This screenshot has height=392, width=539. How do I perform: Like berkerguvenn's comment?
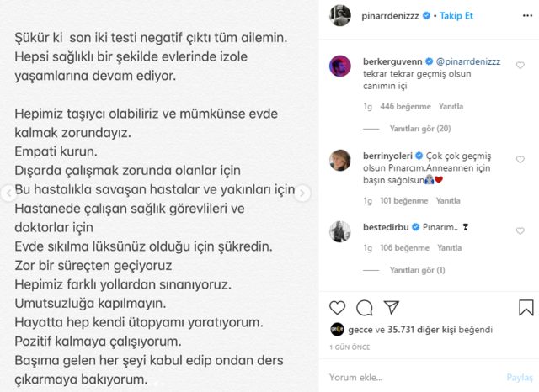point(520,65)
